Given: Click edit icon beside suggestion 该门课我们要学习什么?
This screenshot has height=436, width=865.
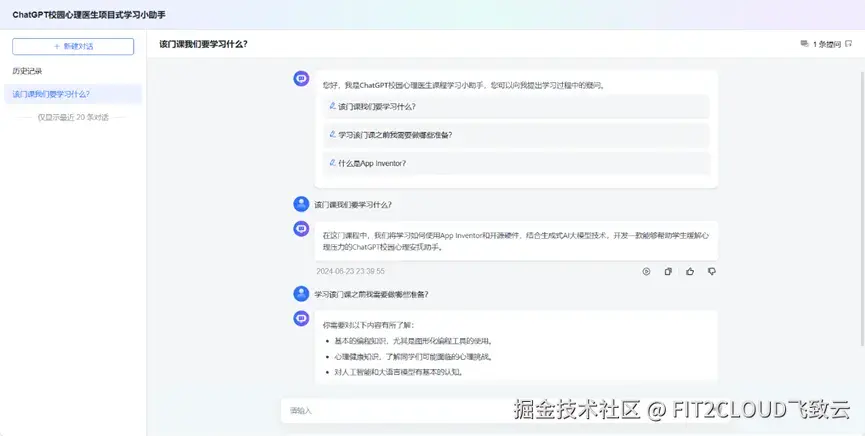Looking at the screenshot, I should 333,106.
